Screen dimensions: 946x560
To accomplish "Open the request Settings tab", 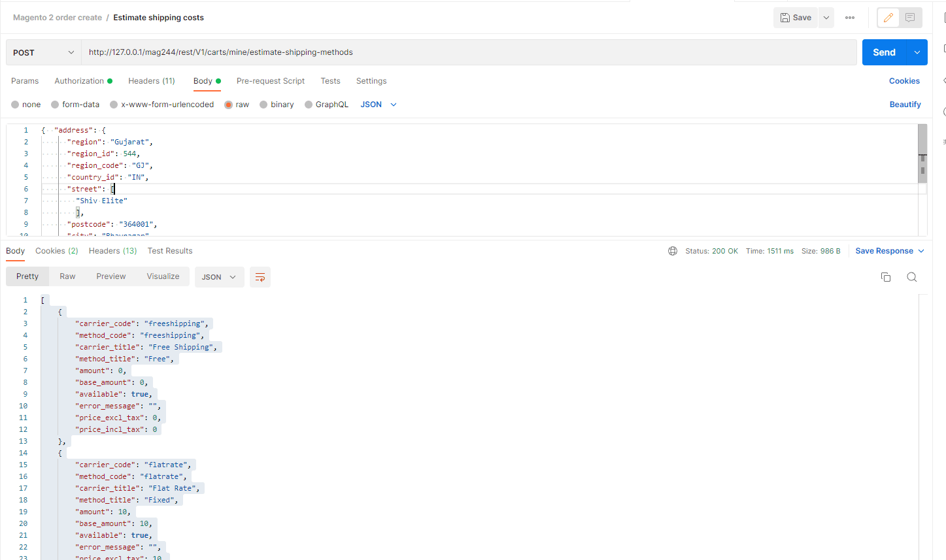I will coord(371,81).
